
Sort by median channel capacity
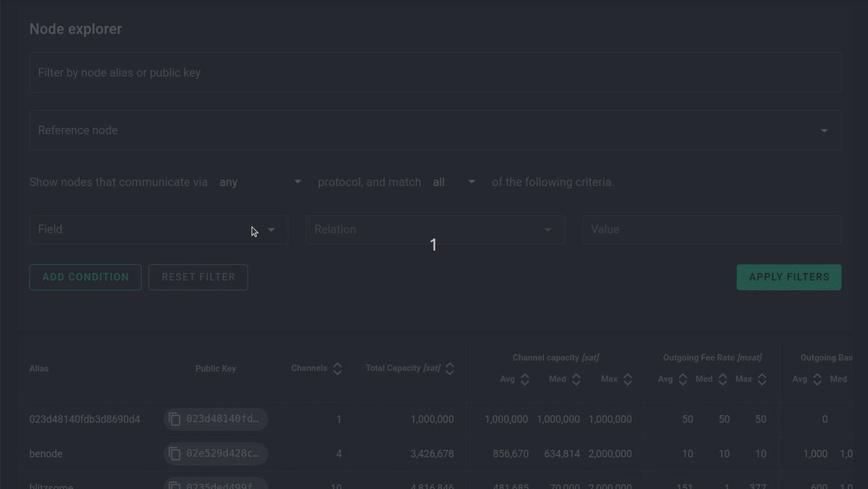(x=575, y=378)
